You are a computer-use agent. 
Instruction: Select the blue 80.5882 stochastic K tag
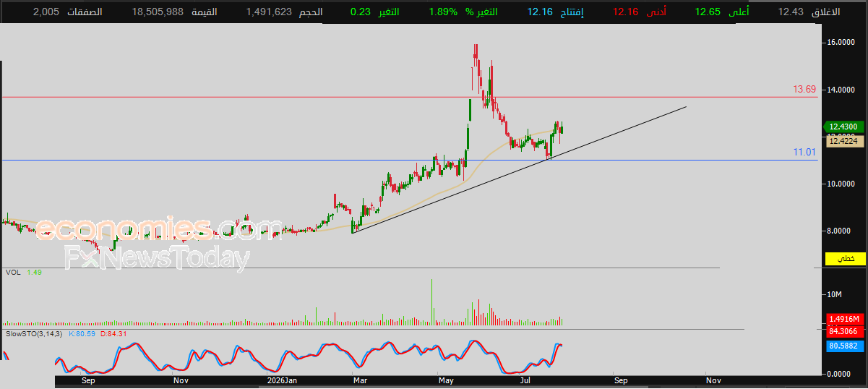pos(843,346)
